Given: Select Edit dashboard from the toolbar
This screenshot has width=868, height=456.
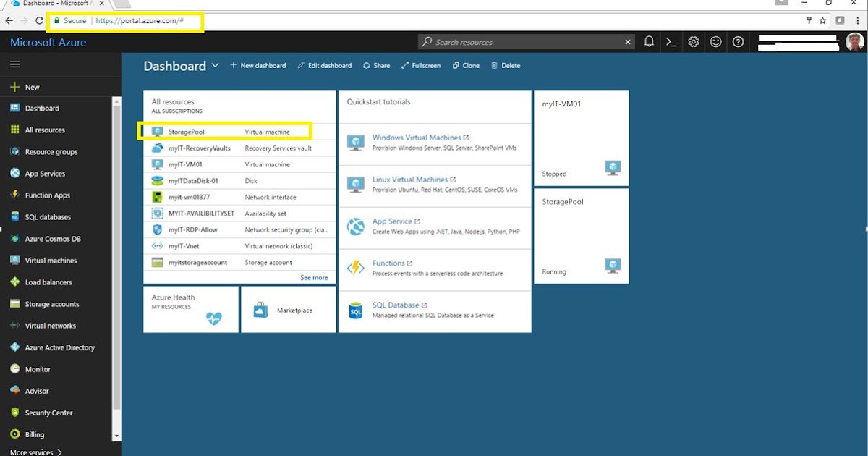Looking at the screenshot, I should pyautogui.click(x=324, y=65).
